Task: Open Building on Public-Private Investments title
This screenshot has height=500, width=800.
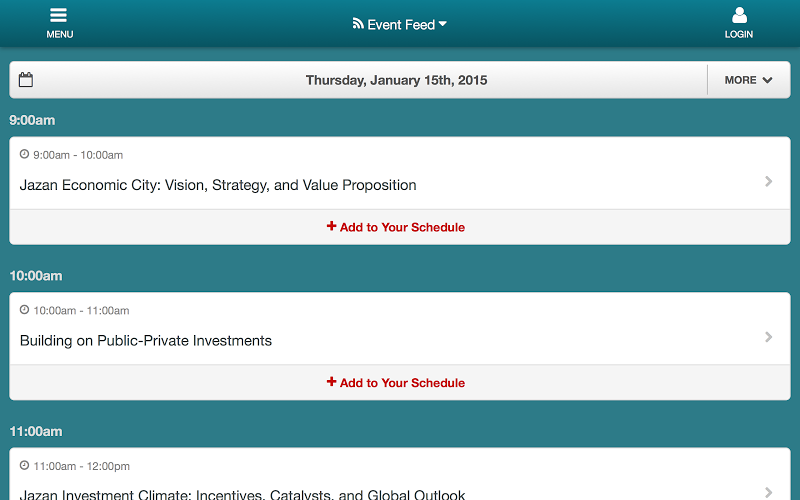Action: tap(146, 340)
